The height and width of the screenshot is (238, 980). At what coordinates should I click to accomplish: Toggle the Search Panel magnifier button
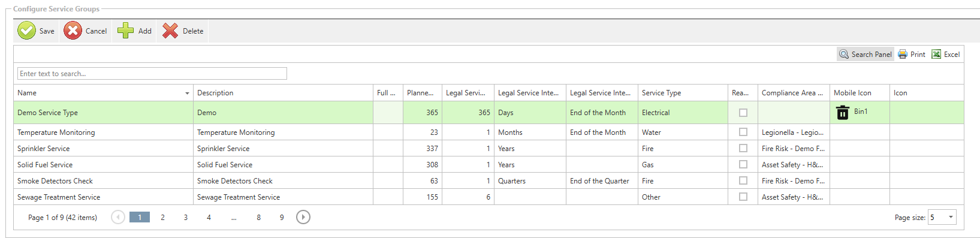click(866, 54)
